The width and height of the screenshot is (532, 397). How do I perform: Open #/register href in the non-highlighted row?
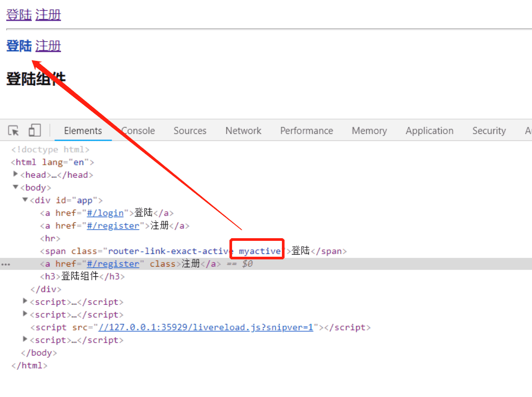(x=113, y=226)
